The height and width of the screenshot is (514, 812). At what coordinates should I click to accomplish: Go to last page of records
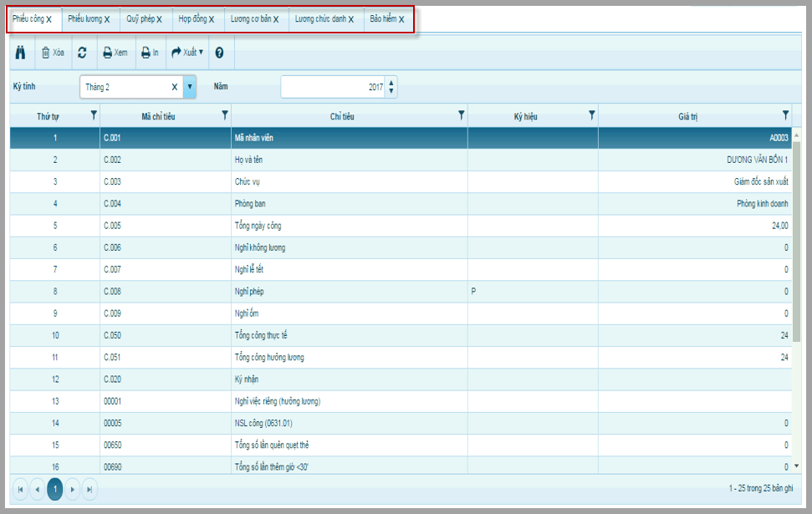pos(89,489)
